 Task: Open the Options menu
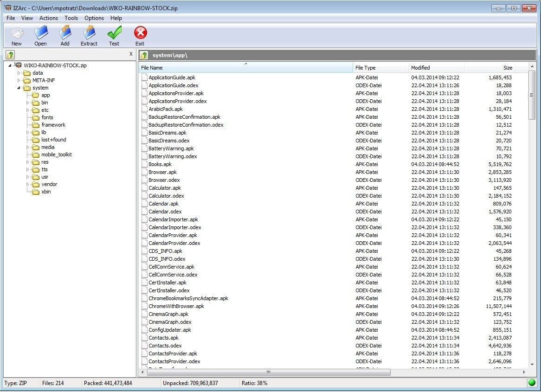94,18
